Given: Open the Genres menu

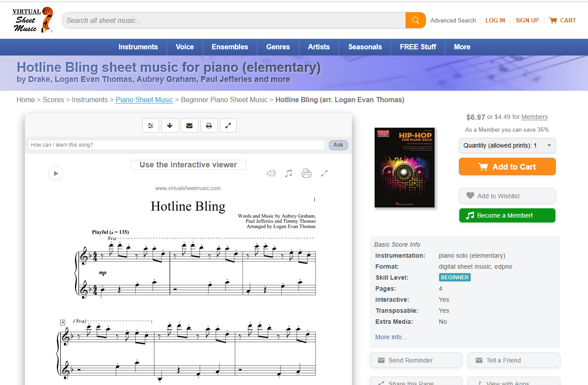Looking at the screenshot, I should [278, 47].
